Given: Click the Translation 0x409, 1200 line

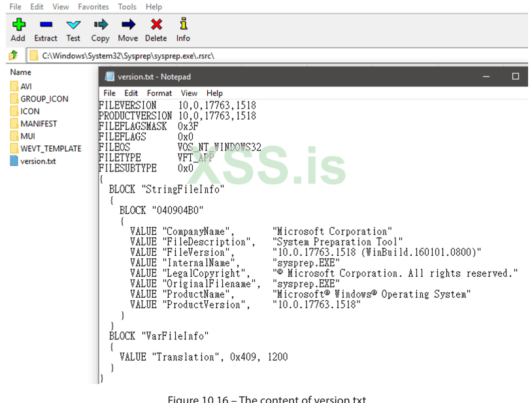Looking at the screenshot, I should point(203,357).
